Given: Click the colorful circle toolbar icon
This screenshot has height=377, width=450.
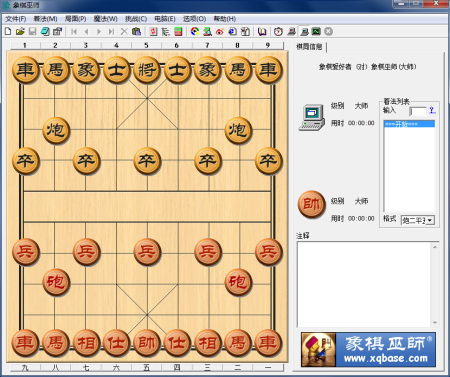Looking at the screenshot, I should (x=195, y=31).
